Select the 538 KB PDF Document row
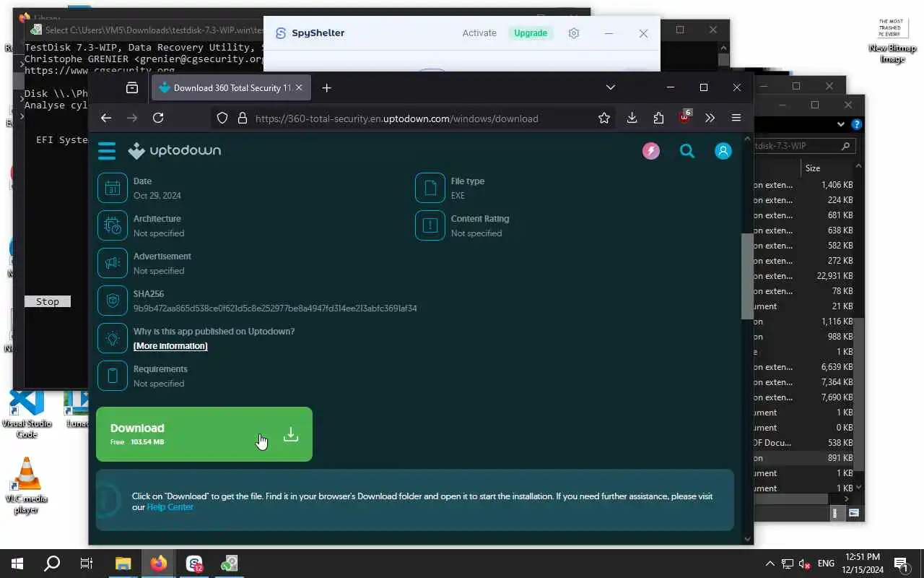 [803, 443]
